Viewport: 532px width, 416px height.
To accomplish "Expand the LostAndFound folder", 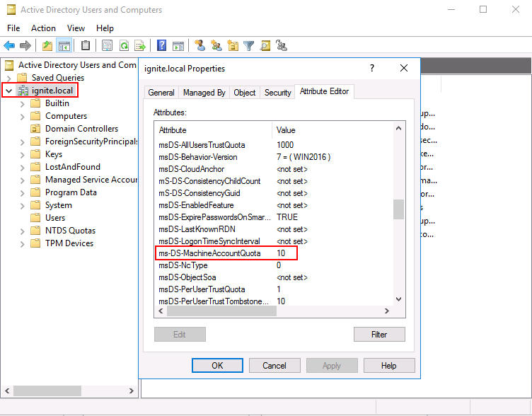I will 23,167.
